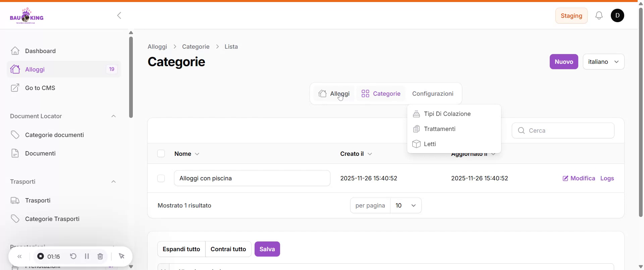Click the Staging badge
Screen dimensions: 644x270
click(571, 16)
